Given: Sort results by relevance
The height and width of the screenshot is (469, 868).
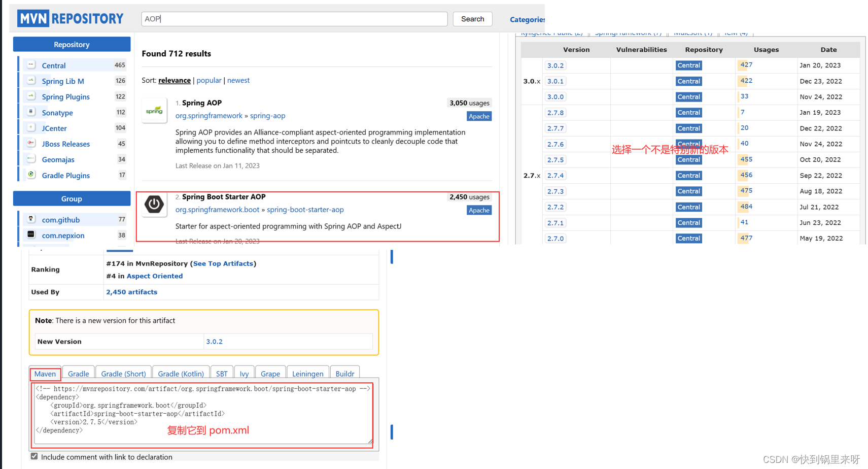Looking at the screenshot, I should click(175, 80).
